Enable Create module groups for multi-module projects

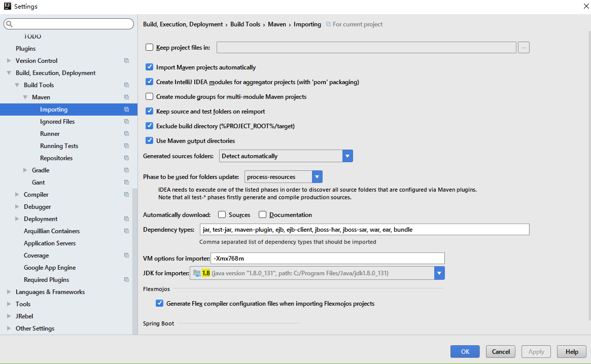click(149, 96)
